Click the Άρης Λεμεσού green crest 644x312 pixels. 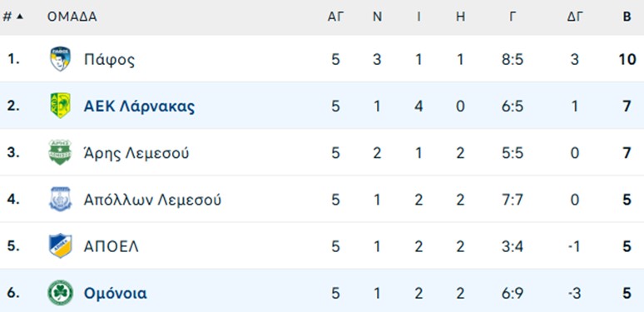click(x=60, y=152)
